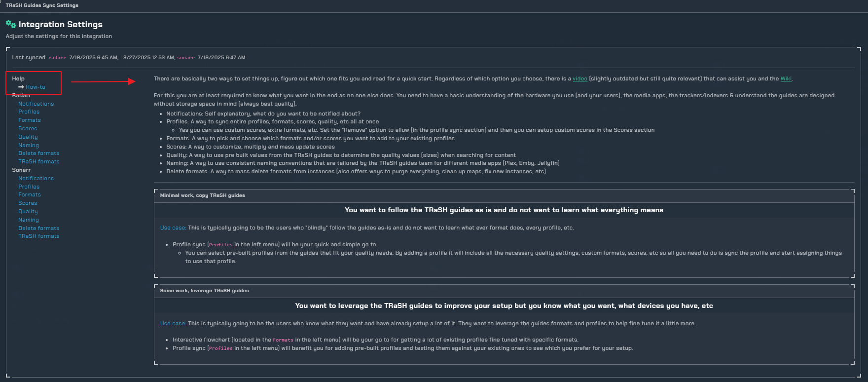Open Radarr Profiles section

point(29,112)
